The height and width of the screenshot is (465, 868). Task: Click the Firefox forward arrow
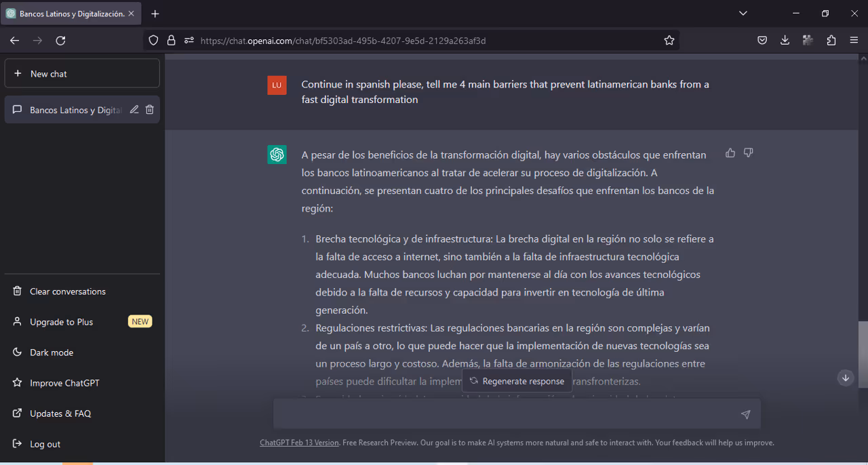point(38,41)
